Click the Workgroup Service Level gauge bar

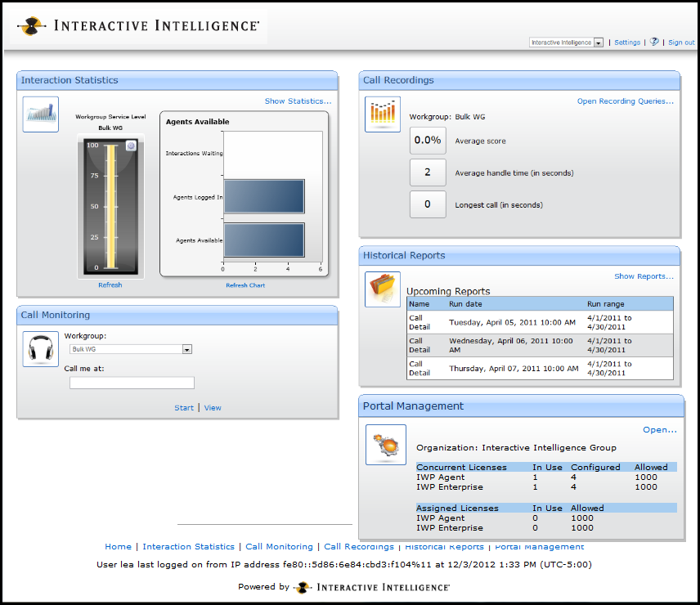(110, 206)
